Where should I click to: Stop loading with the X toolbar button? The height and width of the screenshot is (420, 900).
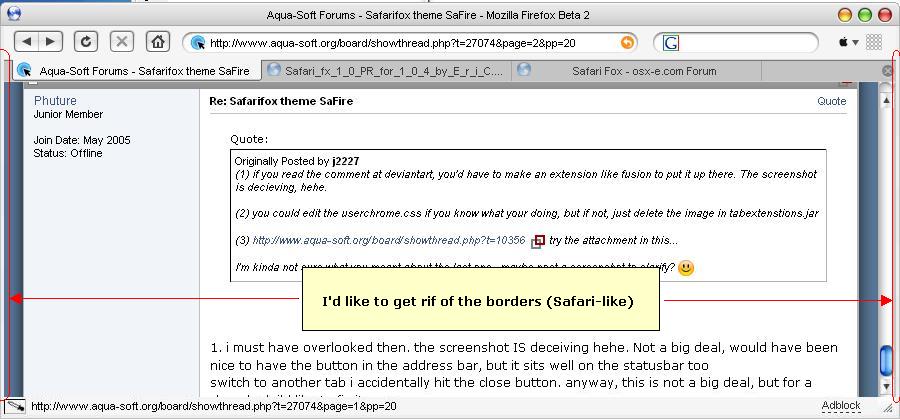click(122, 41)
